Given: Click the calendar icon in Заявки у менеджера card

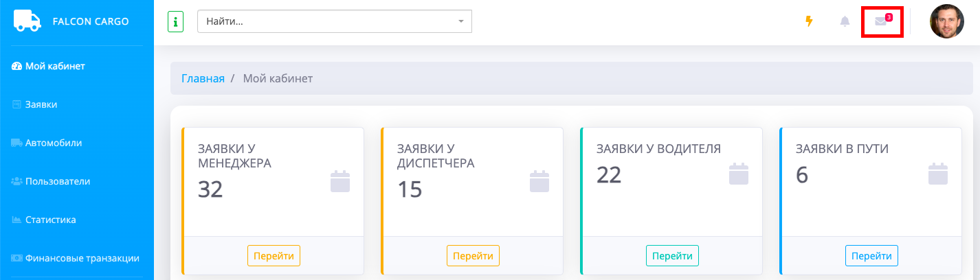Looking at the screenshot, I should coord(340,182).
